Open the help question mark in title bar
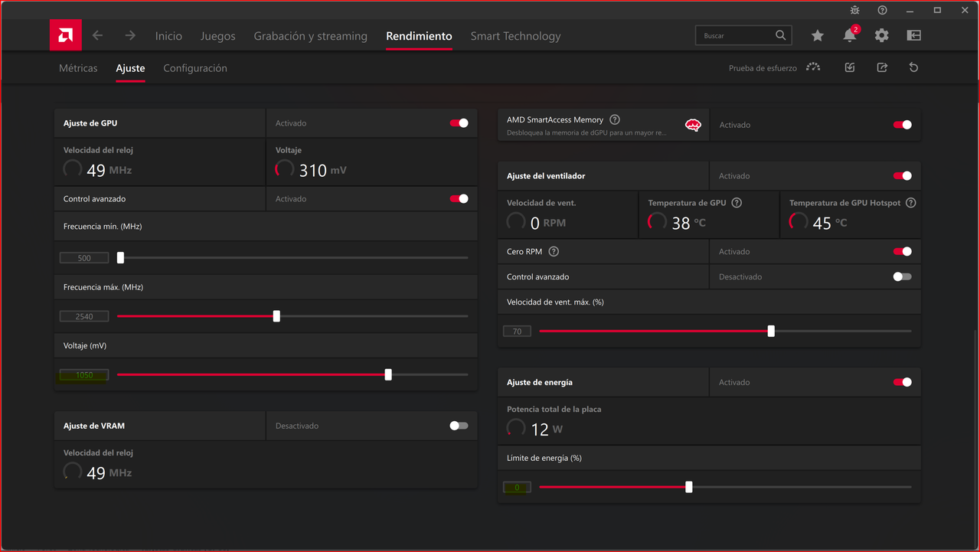 pyautogui.click(x=883, y=10)
